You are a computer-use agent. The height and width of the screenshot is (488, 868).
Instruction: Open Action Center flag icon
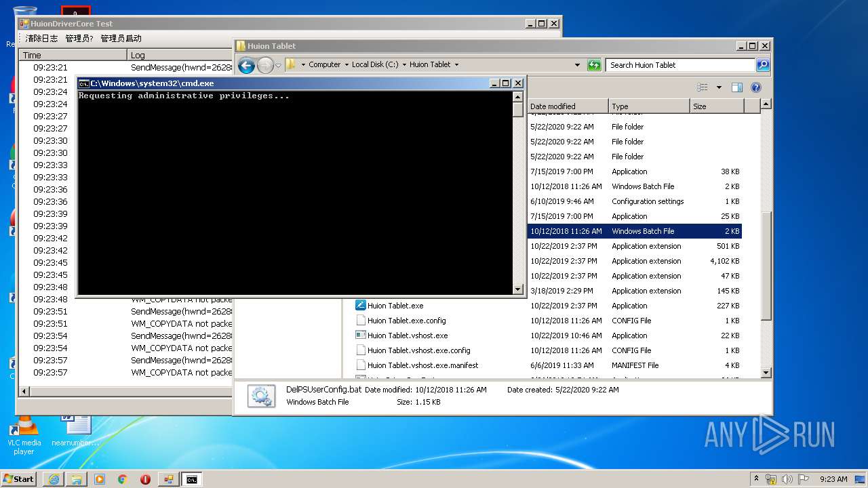pyautogui.click(x=804, y=479)
